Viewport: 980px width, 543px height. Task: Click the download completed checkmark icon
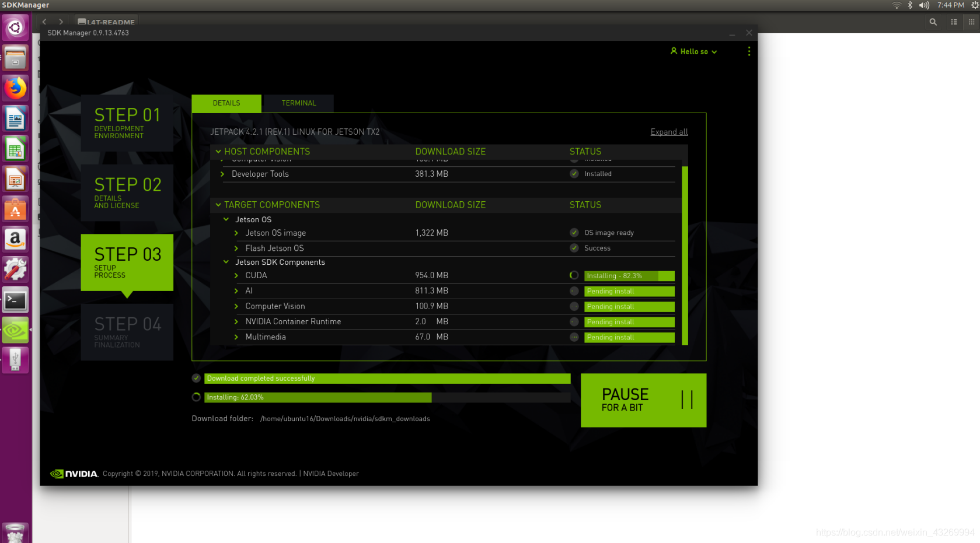coord(196,378)
